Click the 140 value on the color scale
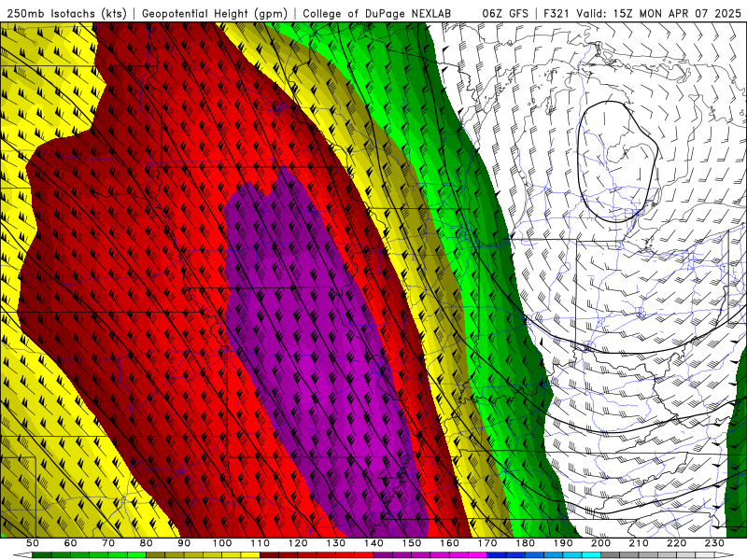747x560 pixels. (373, 543)
